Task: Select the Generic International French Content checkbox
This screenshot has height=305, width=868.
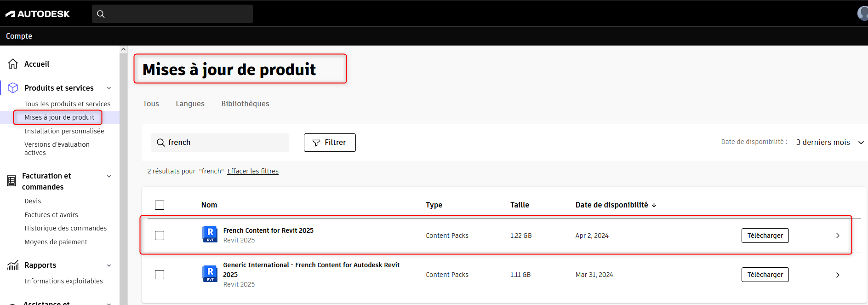Action: 160,275
